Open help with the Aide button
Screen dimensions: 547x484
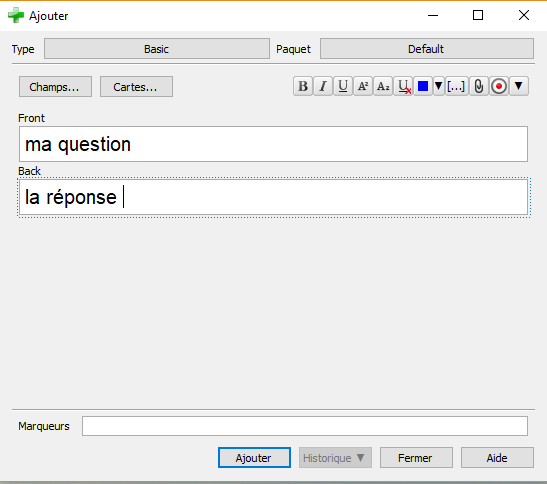pyautogui.click(x=497, y=457)
